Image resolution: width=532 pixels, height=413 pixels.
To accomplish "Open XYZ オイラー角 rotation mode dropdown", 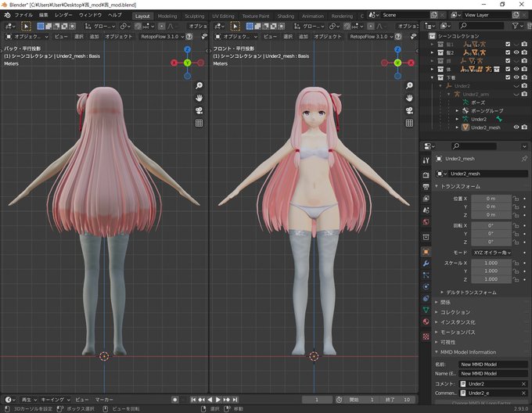I will point(491,253).
